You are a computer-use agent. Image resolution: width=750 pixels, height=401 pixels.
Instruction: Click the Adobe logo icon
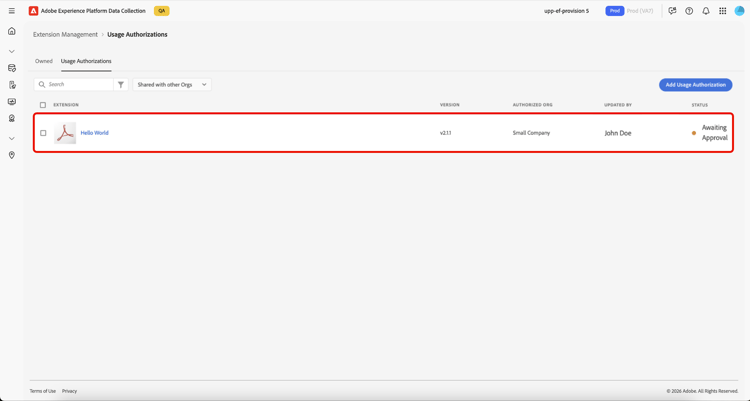(x=33, y=11)
